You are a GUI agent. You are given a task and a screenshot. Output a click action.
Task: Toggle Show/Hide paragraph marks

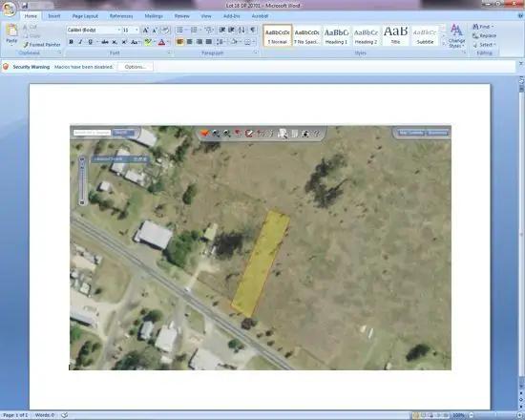click(253, 31)
